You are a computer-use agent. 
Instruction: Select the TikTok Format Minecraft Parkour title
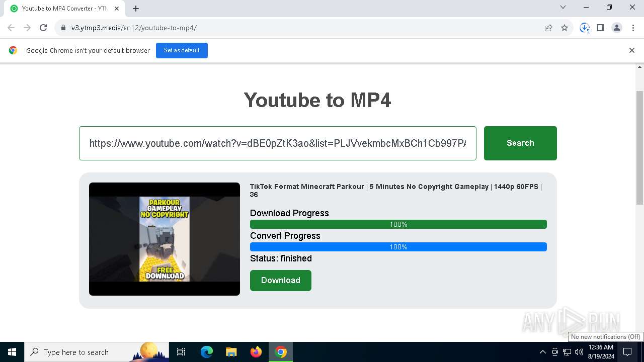pyautogui.click(x=396, y=191)
